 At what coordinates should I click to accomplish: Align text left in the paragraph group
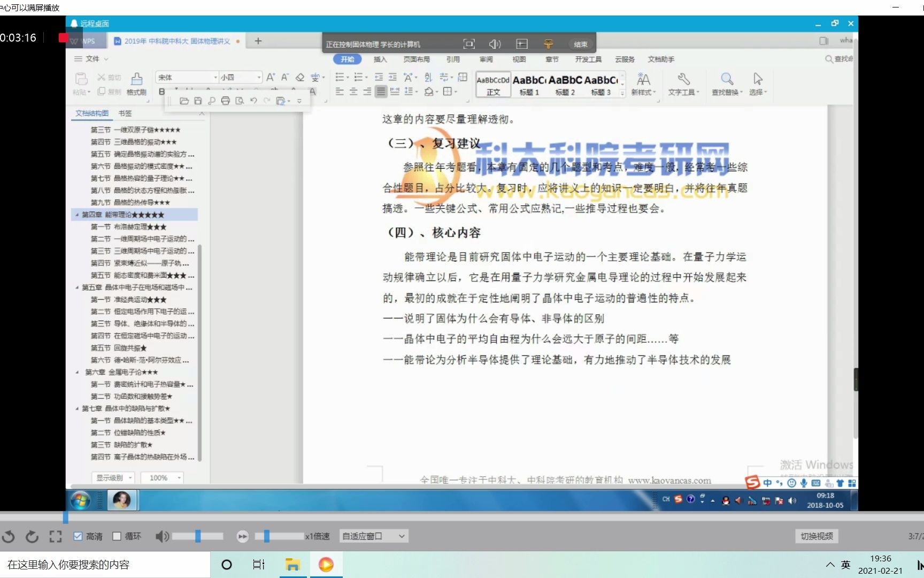340,92
